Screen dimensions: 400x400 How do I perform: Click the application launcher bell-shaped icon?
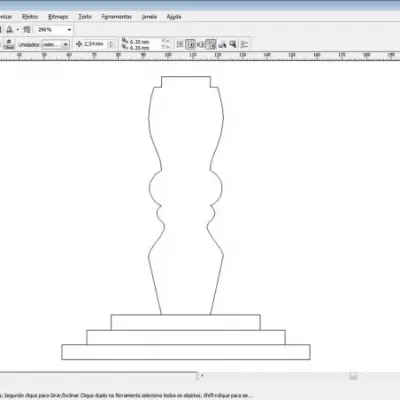coord(9,30)
